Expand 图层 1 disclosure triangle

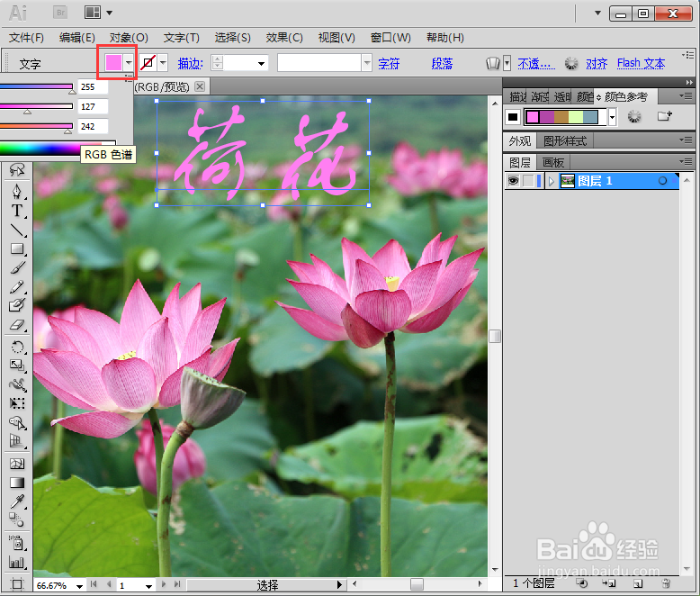[552, 181]
